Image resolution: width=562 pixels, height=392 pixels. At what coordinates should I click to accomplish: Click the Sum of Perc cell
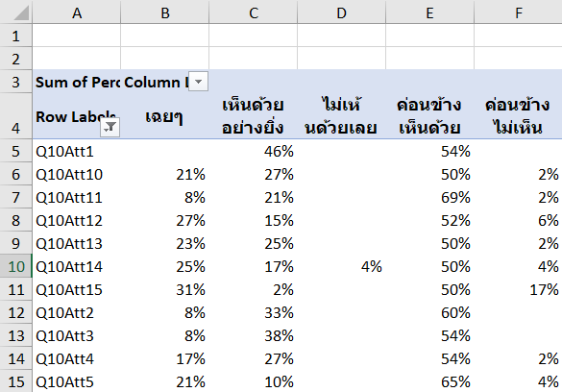click(77, 82)
